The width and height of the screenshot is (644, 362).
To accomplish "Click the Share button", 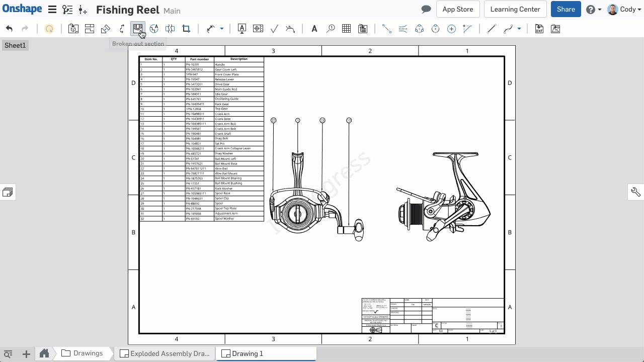I will click(x=566, y=9).
